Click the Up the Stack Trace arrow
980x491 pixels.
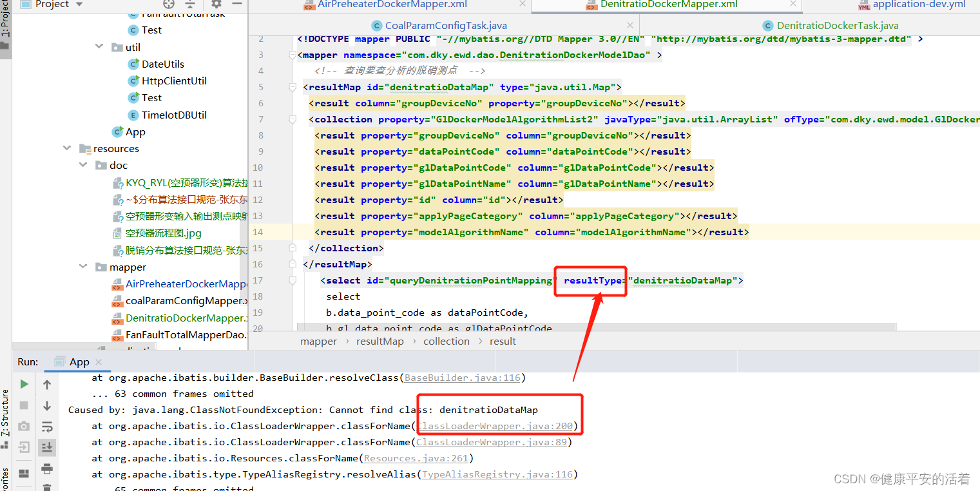pos(46,383)
